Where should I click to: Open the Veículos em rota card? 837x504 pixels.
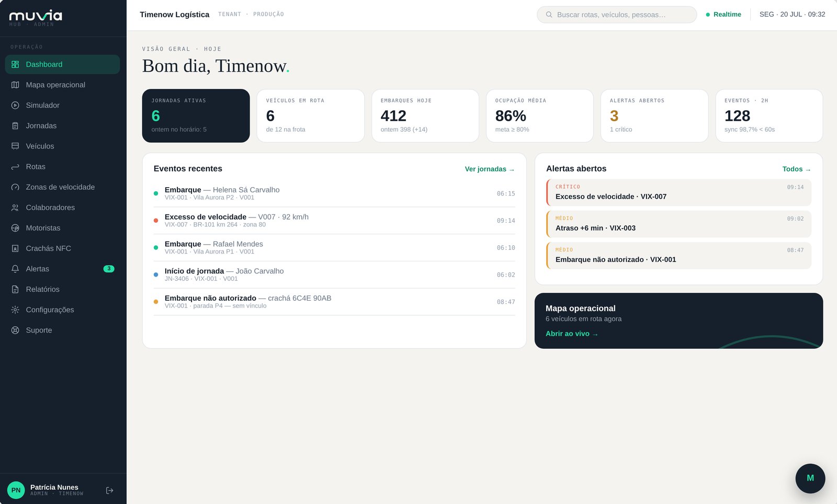pos(310,116)
